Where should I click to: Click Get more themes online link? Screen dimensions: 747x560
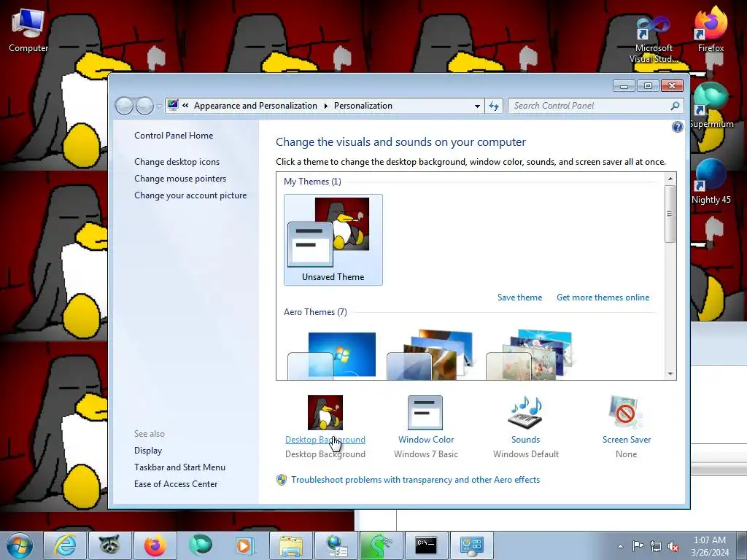(x=603, y=297)
